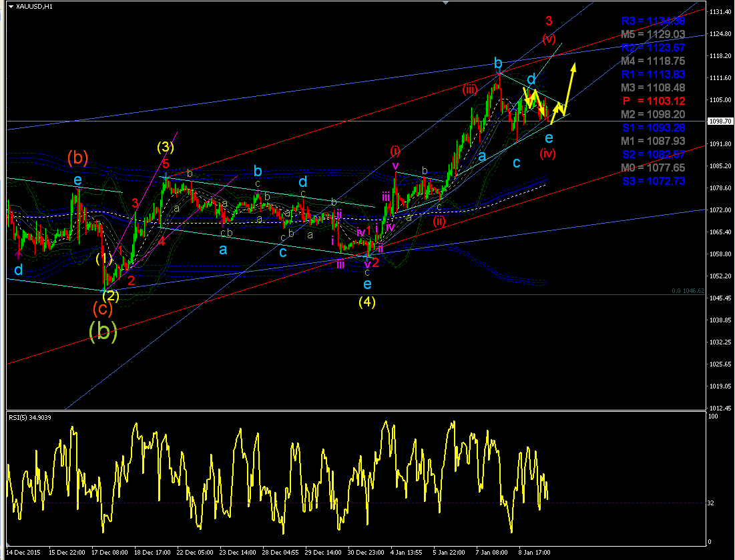This screenshot has width=735, height=560.
Task: Select the red P = 1103.12 pivot label
Action: pyautogui.click(x=654, y=101)
